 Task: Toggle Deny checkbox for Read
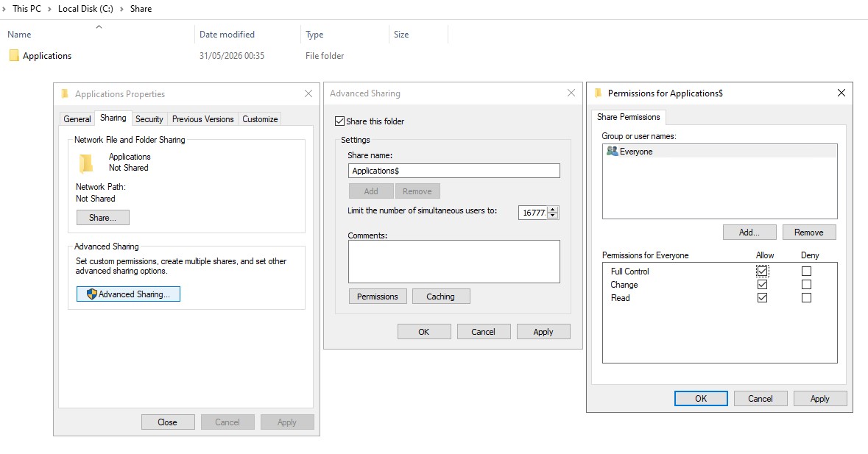click(807, 297)
